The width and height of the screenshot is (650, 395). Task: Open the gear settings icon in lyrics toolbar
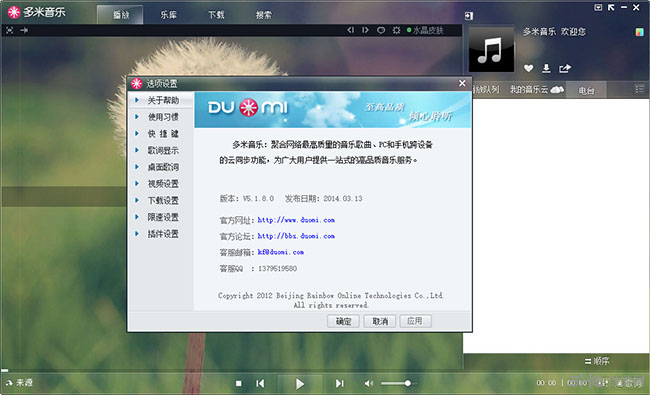(396, 30)
